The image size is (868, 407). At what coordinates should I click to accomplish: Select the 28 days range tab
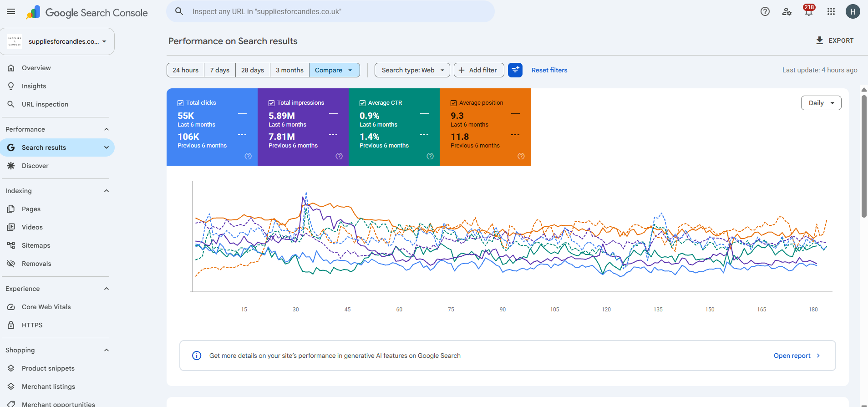click(x=253, y=70)
